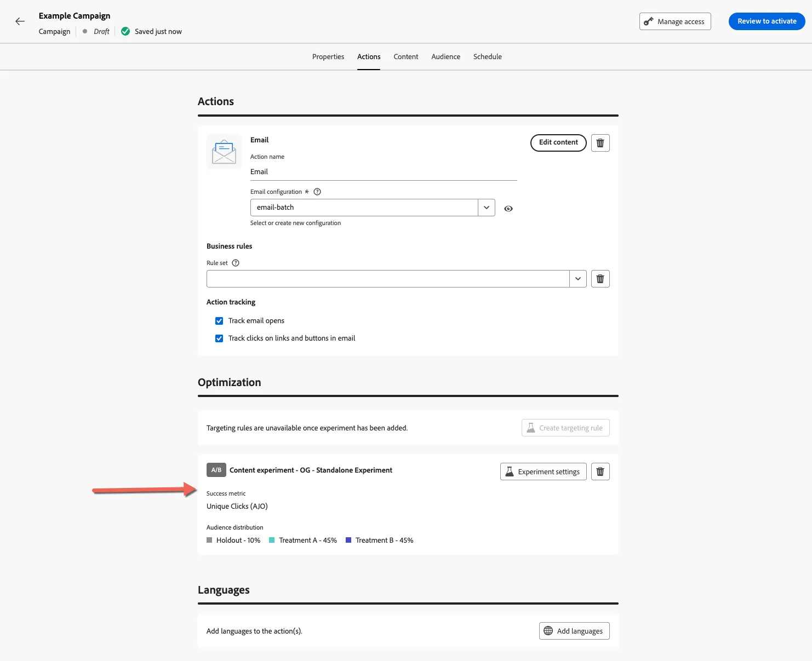Click the Treatment B blue swatch
Screen dimensions: 812x661
348,540
